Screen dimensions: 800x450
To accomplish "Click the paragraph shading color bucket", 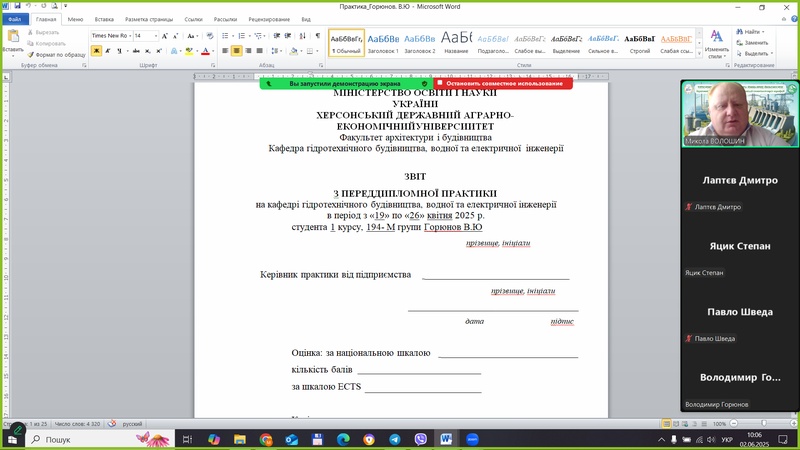I will [x=293, y=51].
